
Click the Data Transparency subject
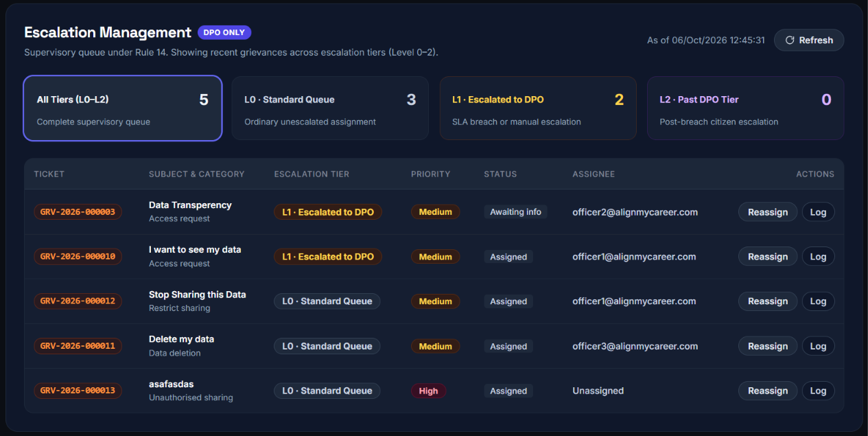tap(190, 205)
